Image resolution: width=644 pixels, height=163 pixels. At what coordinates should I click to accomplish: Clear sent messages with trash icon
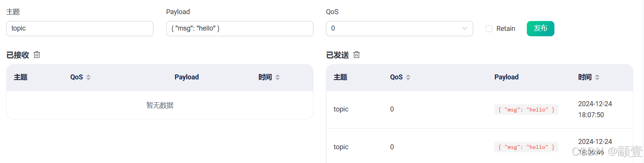[356, 55]
